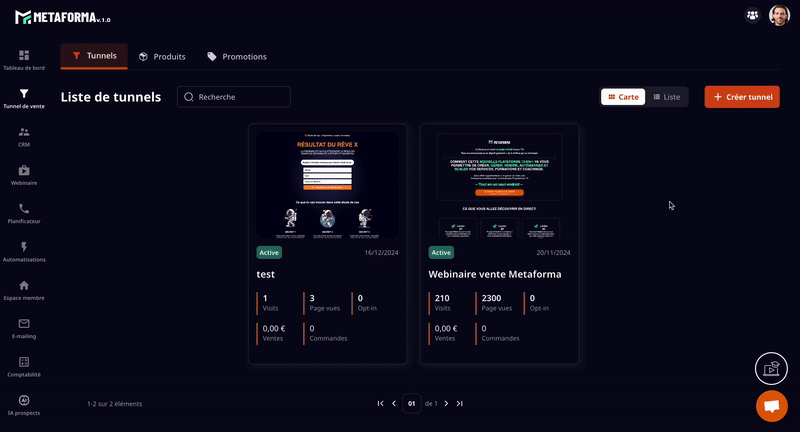Switch to the Promotions tab
This screenshot has height=432, width=800.
tap(237, 56)
